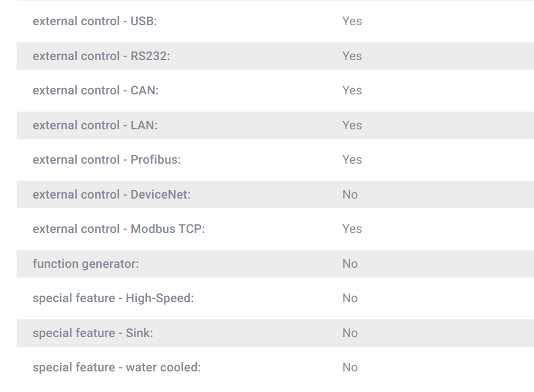Select the No value in DeviceNet row

pyautogui.click(x=350, y=195)
